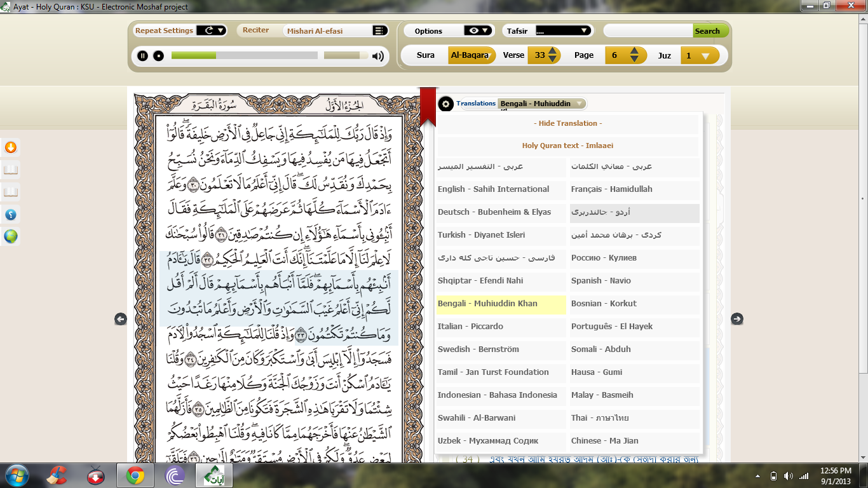Screen dimensions: 868x488
Task: Click the orange download icon in the sidebar
Action: click(10, 147)
